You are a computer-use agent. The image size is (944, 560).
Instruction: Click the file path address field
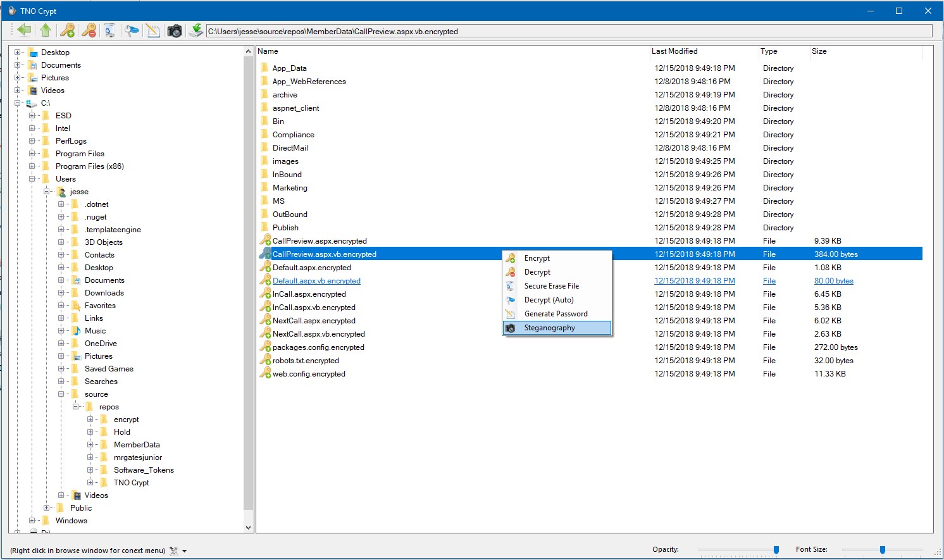(569, 30)
